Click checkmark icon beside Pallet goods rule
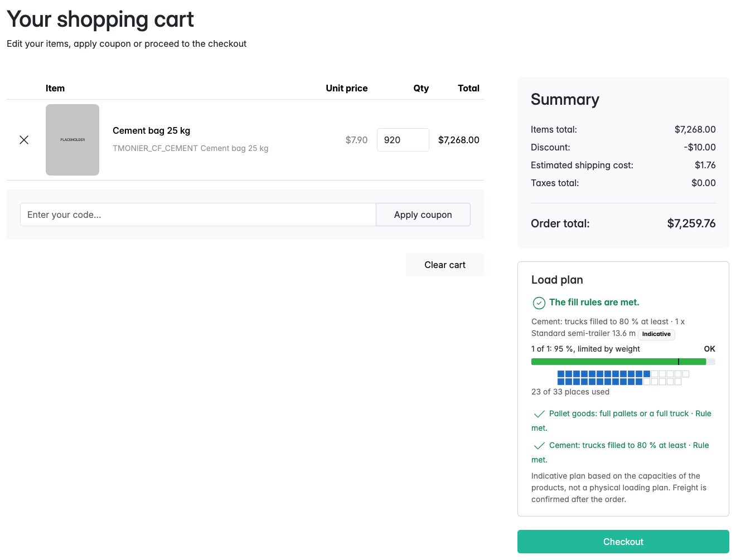The image size is (736, 560). click(539, 414)
